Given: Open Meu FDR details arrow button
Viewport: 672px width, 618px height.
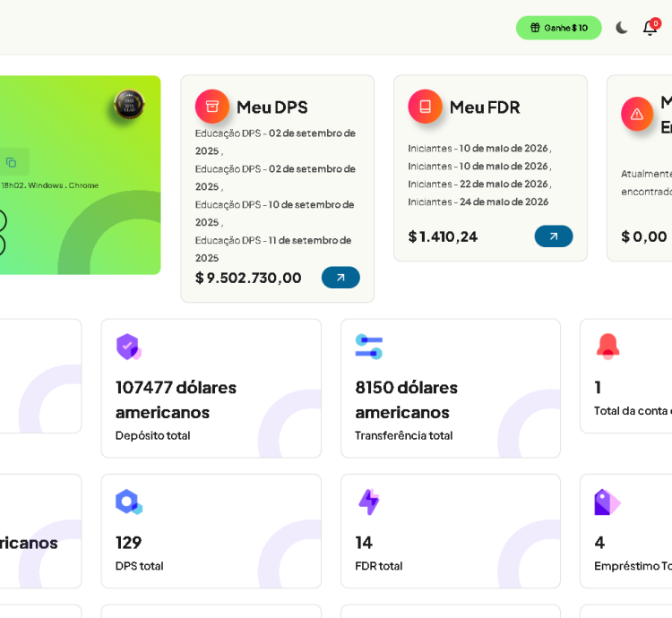Looking at the screenshot, I should click(554, 236).
